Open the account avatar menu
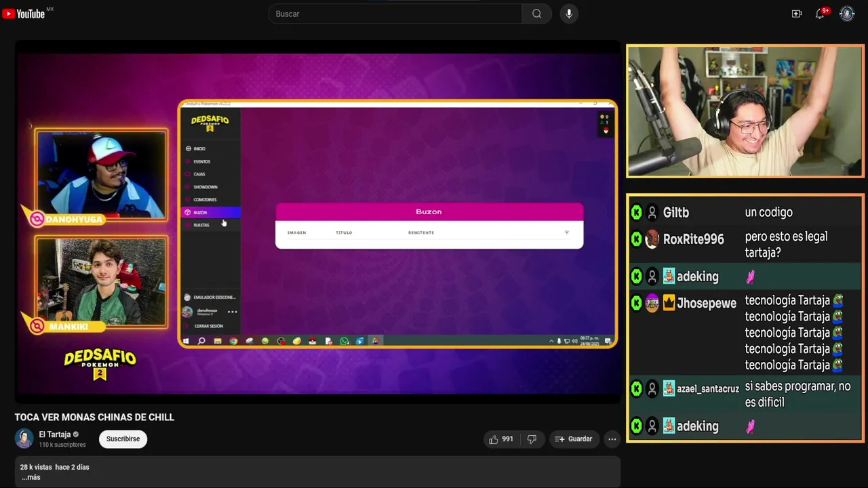The width and height of the screenshot is (868, 488). [x=847, y=14]
